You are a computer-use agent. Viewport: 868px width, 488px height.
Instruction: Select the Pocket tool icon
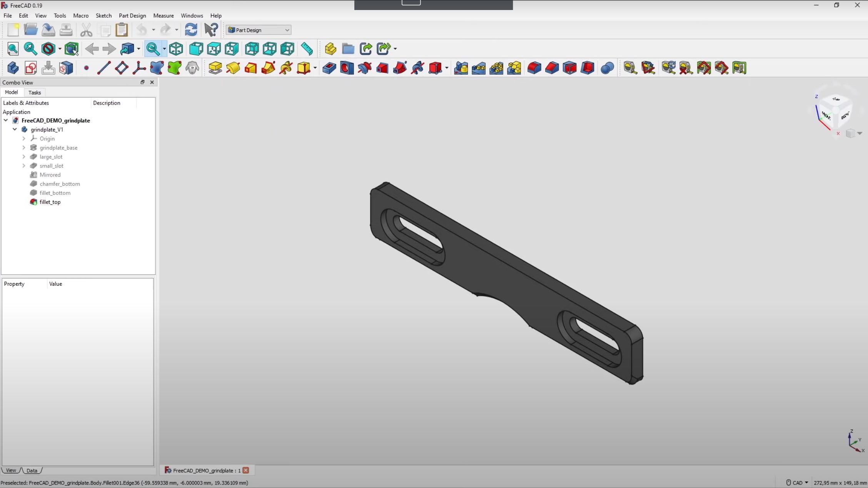coord(329,68)
